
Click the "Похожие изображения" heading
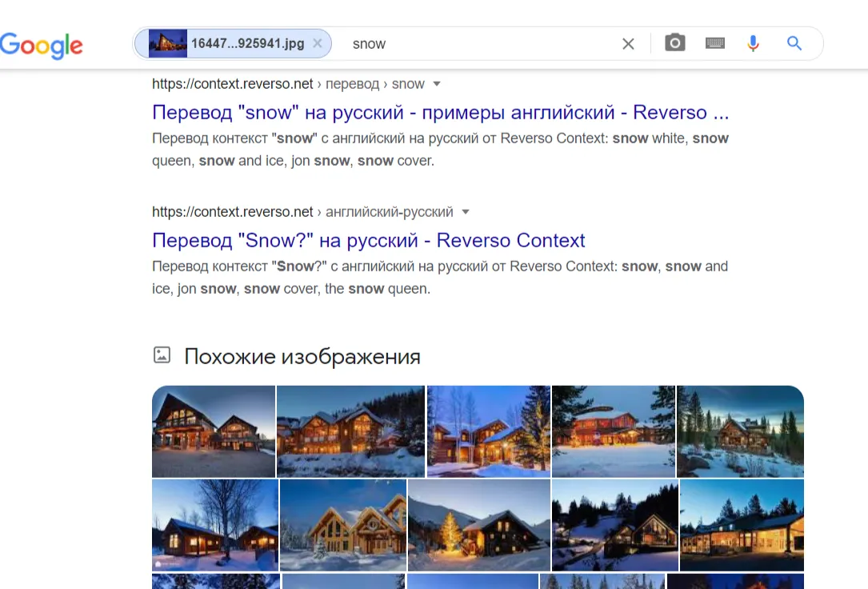pyautogui.click(x=302, y=356)
